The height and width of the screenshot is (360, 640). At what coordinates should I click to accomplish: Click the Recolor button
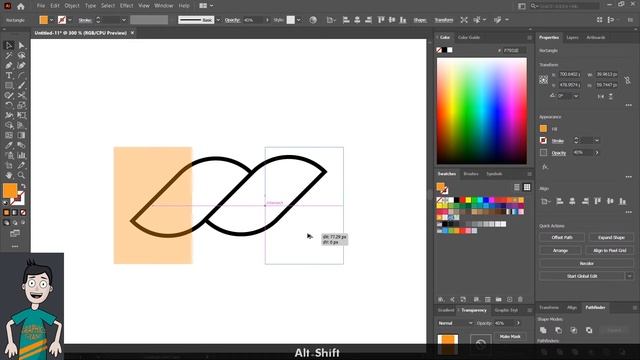click(x=587, y=264)
